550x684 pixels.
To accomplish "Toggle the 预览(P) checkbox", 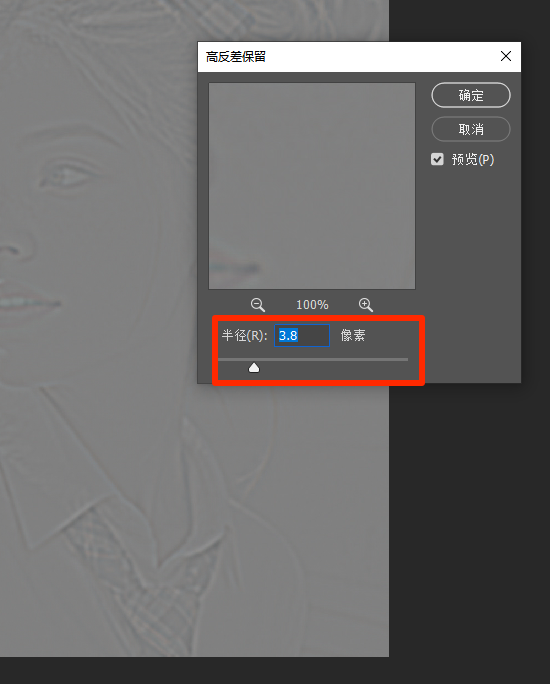I will 437,159.
